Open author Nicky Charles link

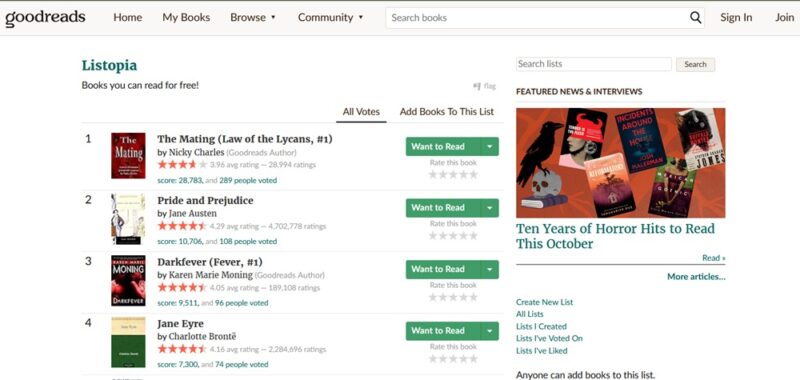[x=196, y=152]
